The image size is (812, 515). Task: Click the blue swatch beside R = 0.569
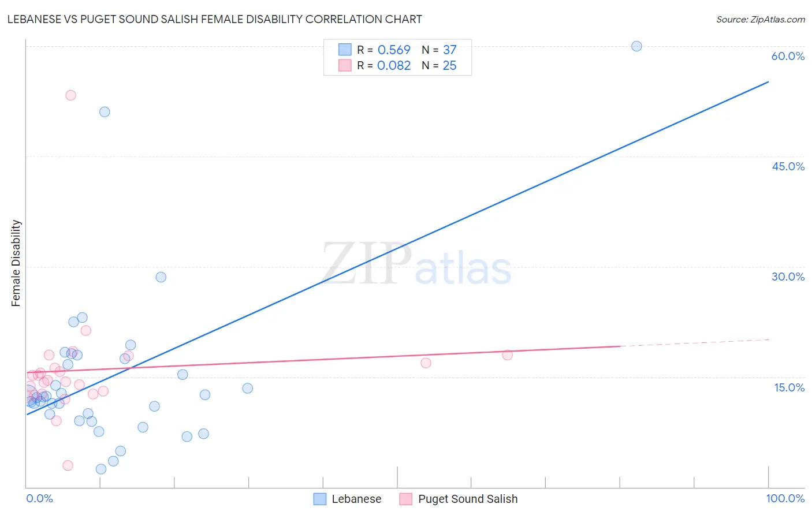point(345,50)
